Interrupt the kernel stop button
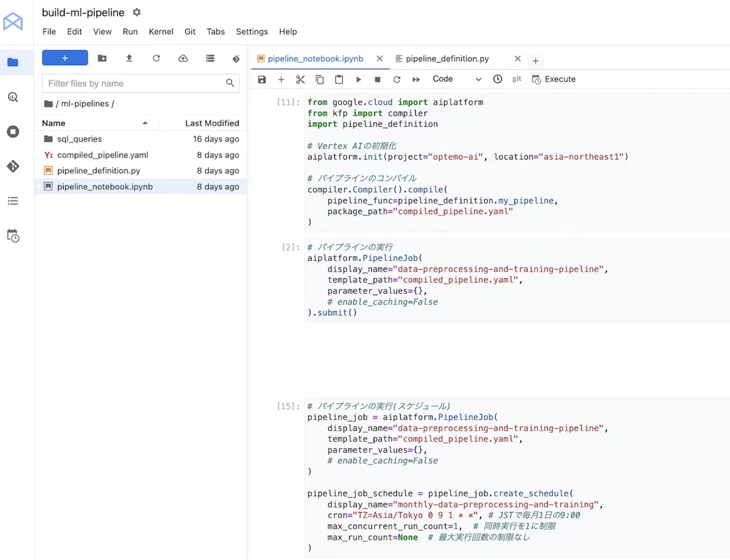The height and width of the screenshot is (560, 730). coord(378,79)
